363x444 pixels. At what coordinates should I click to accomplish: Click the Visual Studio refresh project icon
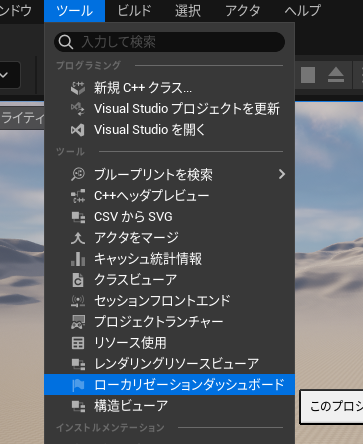coord(78,109)
